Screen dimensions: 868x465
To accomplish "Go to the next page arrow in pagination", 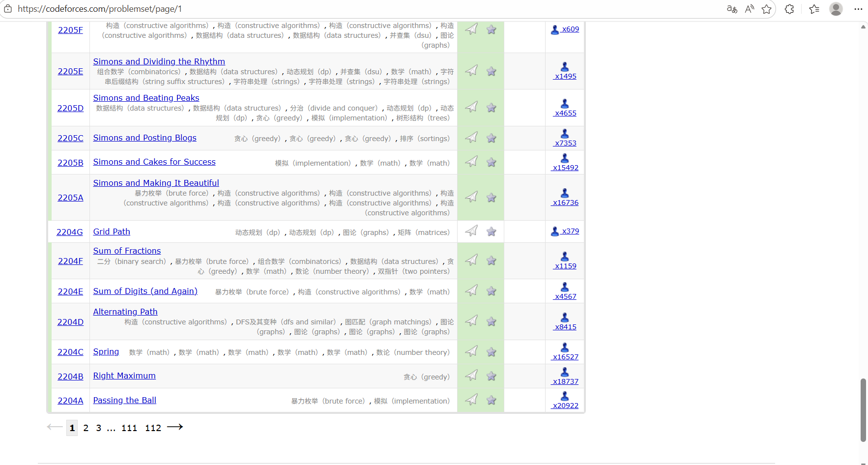I will (x=175, y=427).
